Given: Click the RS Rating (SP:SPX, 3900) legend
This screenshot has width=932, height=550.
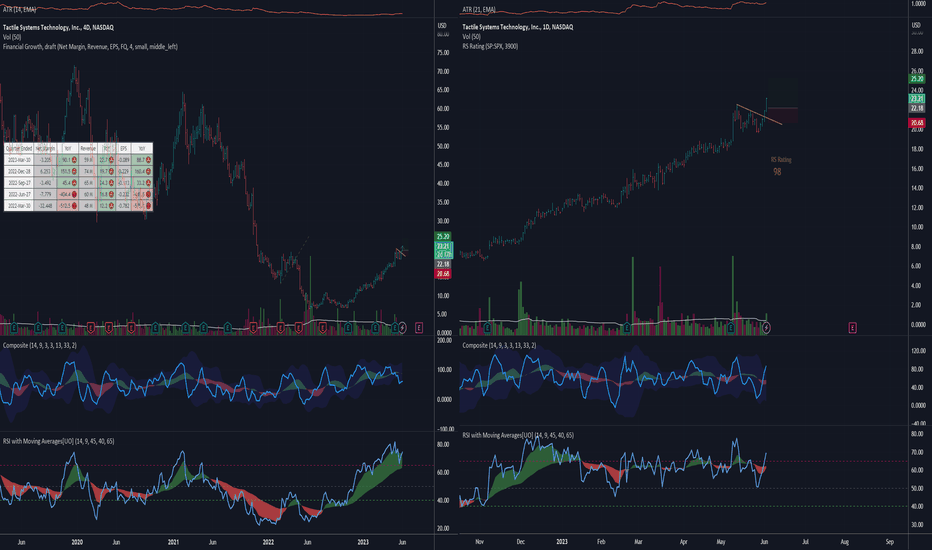Looking at the screenshot, I should point(490,46).
